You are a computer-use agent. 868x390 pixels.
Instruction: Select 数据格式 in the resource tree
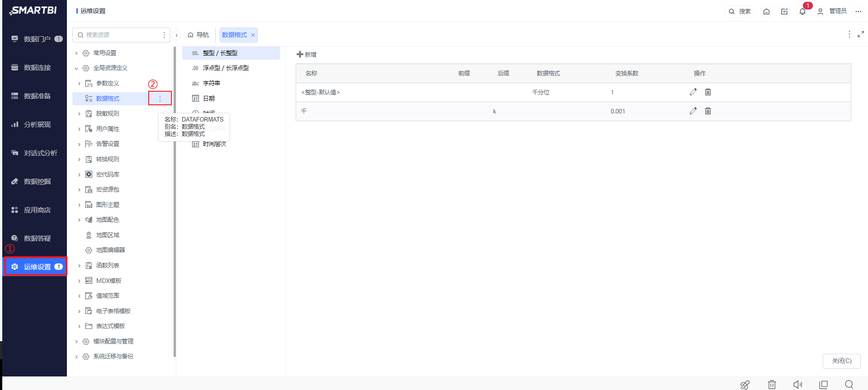[108, 99]
